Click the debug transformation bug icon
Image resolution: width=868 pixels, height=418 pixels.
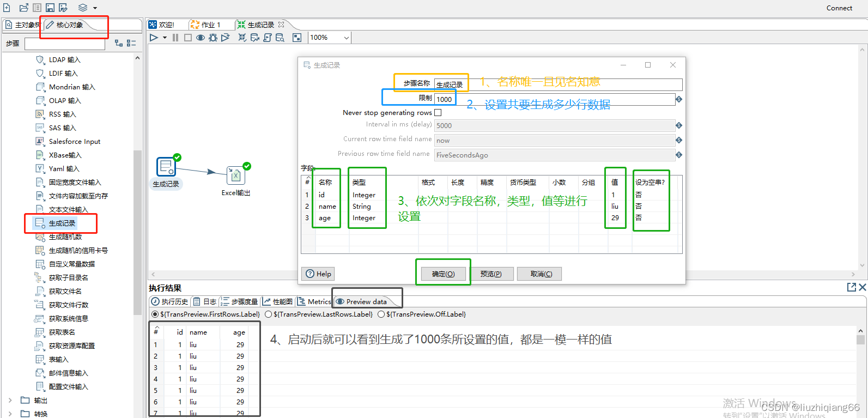tap(213, 38)
